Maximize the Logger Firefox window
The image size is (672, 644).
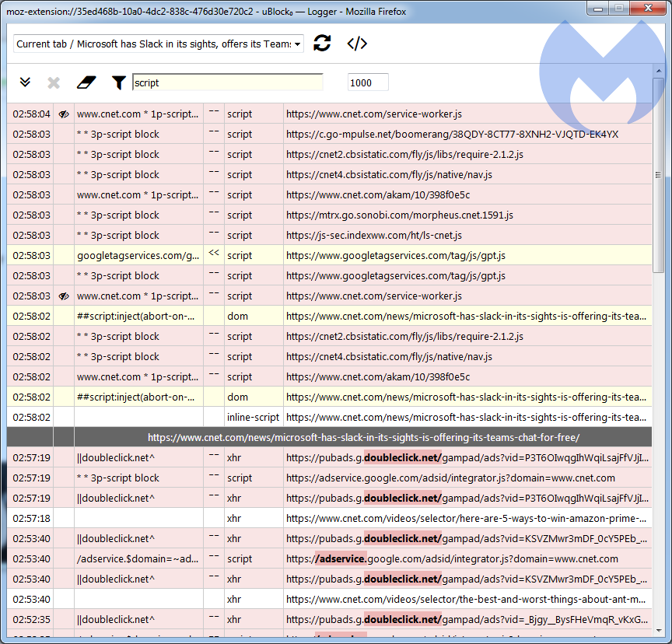click(619, 8)
